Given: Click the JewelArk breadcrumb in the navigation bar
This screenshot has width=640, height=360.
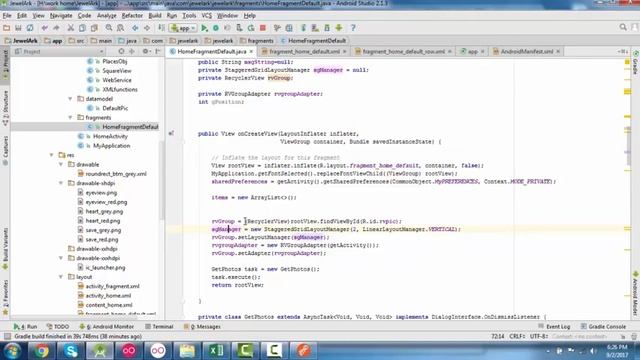Looking at the screenshot, I should coord(21,40).
